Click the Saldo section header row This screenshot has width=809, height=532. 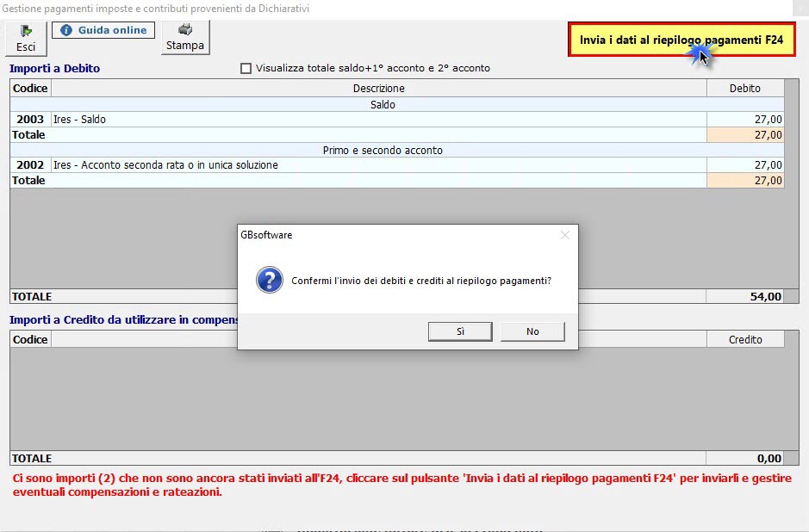click(397, 105)
